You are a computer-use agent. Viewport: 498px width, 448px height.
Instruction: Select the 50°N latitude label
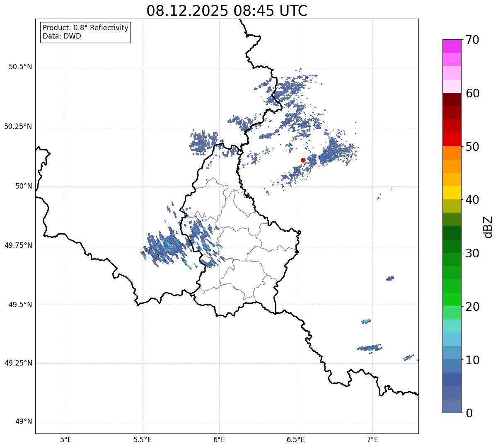pyautogui.click(x=24, y=186)
